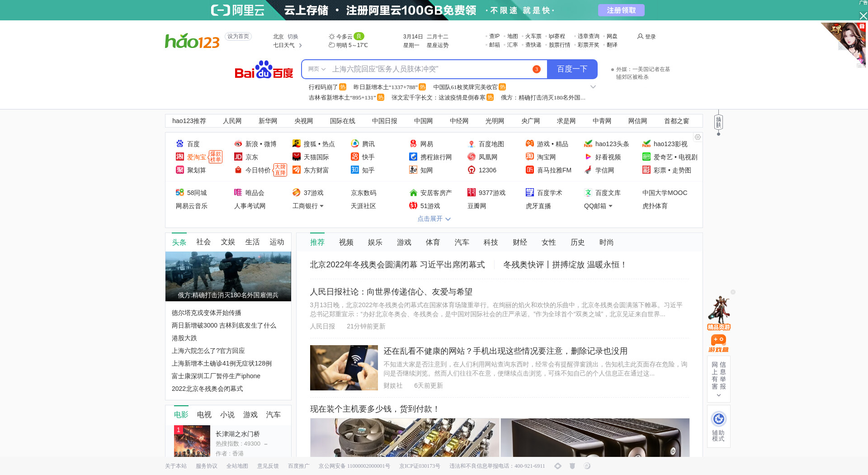Open the 长津湖之水门桥 movie poster
The height and width of the screenshot is (475, 868).
tap(192, 441)
